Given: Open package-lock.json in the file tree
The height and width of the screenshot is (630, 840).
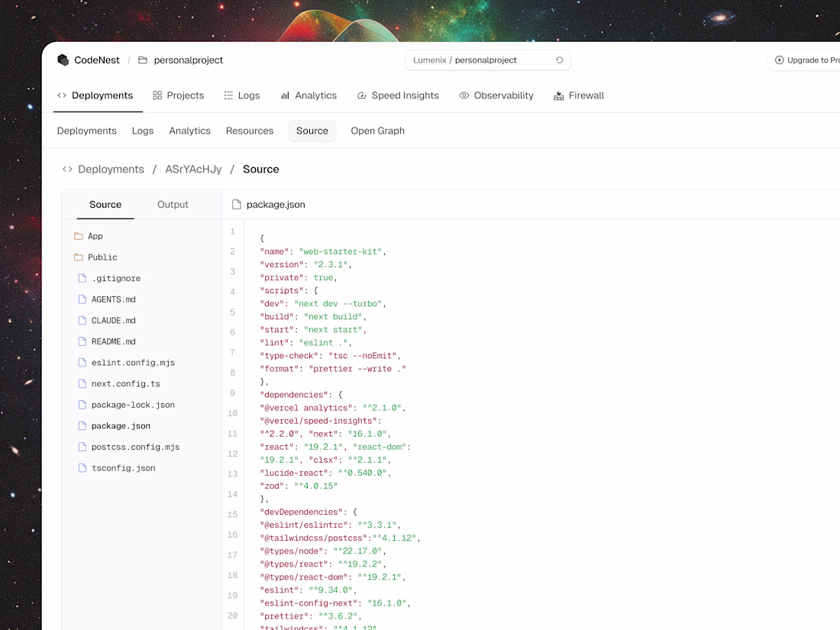Looking at the screenshot, I should 127,405.
